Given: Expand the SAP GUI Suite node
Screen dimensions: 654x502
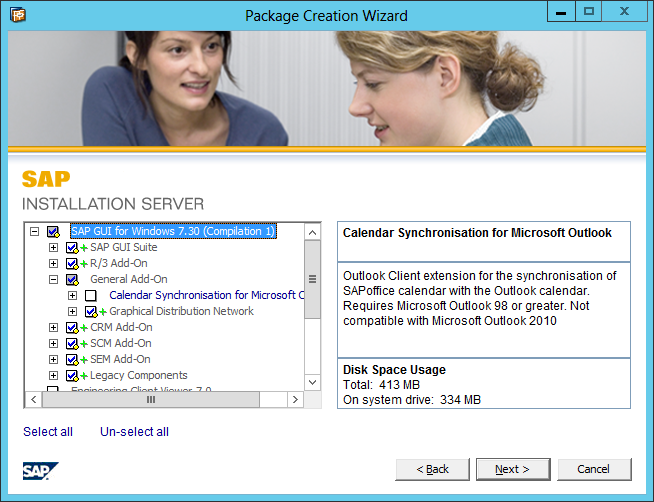Looking at the screenshot, I should (x=54, y=248).
